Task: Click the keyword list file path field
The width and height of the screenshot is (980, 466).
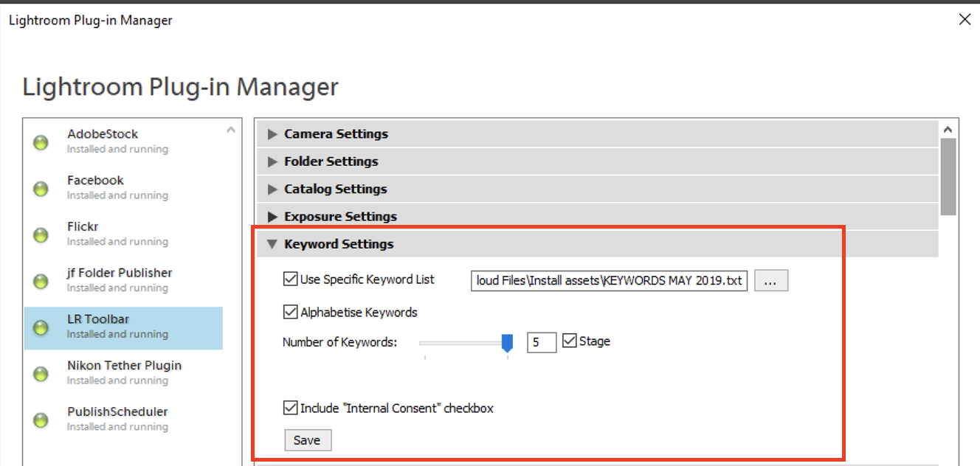Action: (x=610, y=281)
